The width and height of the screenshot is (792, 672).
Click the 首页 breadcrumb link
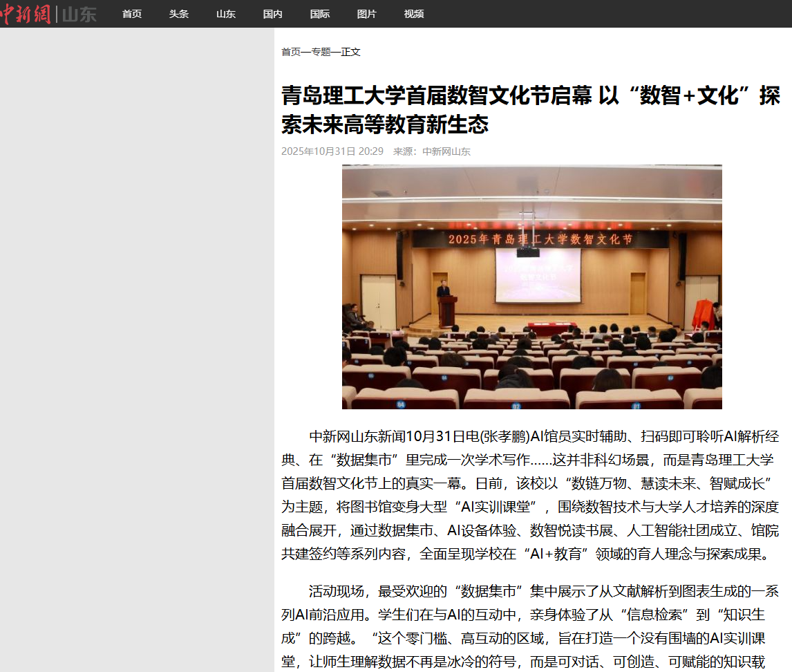[x=291, y=52]
